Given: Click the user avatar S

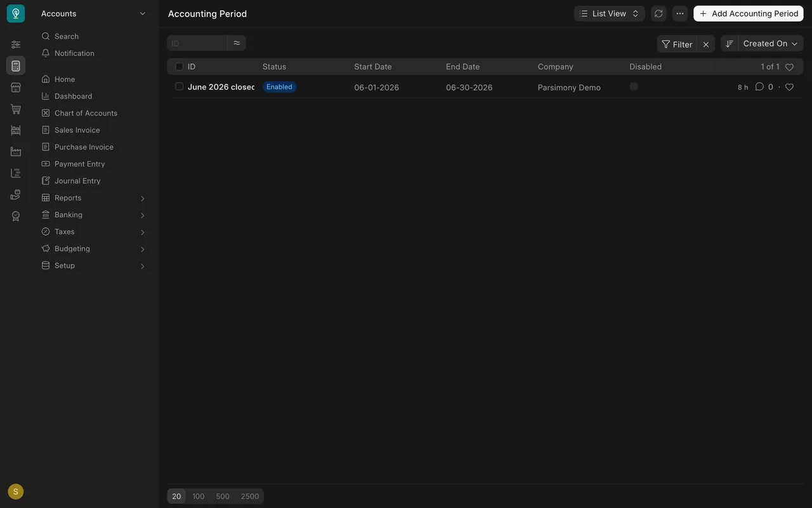Looking at the screenshot, I should pyautogui.click(x=16, y=491).
